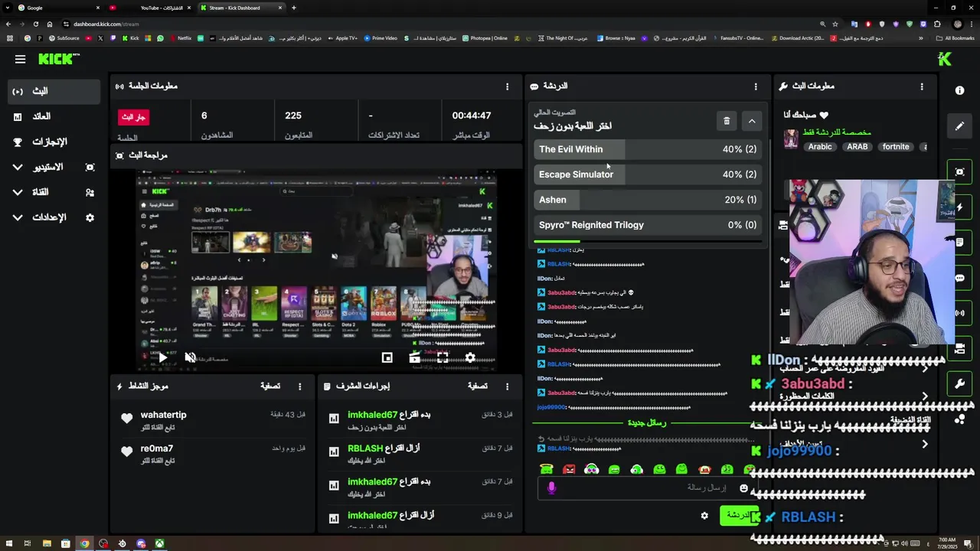
Task: Click the green wrench icon in right sidebar
Action: [959, 383]
